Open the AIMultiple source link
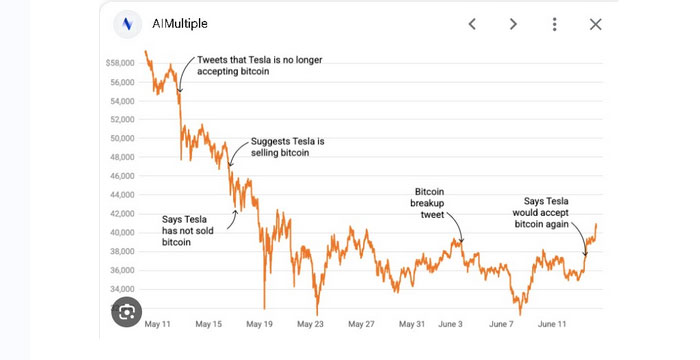Screen dimensions: 700x360 pos(180,24)
